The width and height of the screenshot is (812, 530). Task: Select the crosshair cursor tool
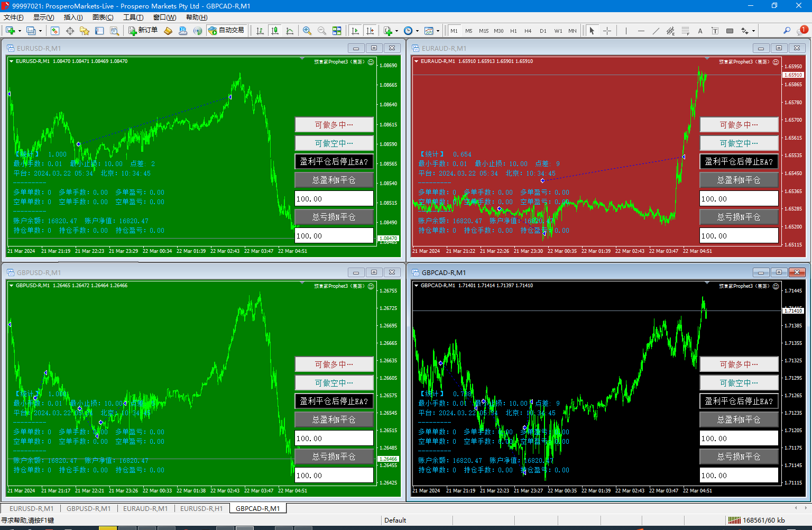pyautogui.click(x=607, y=31)
